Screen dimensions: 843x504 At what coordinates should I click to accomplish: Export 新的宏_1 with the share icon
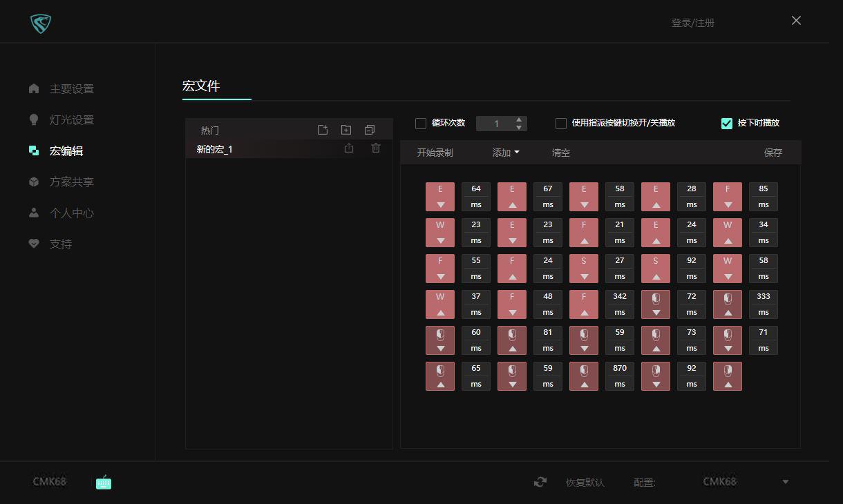(x=349, y=148)
